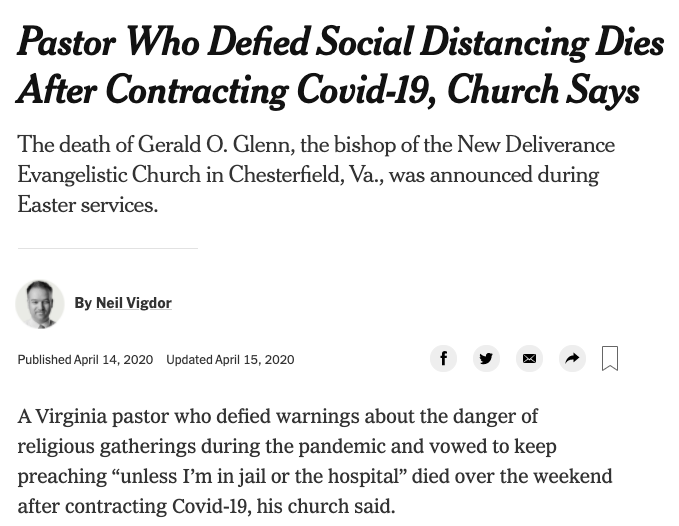Click 'Chesterfield, Va.' in the summary
Screen dimensions: 679x526
(306, 174)
